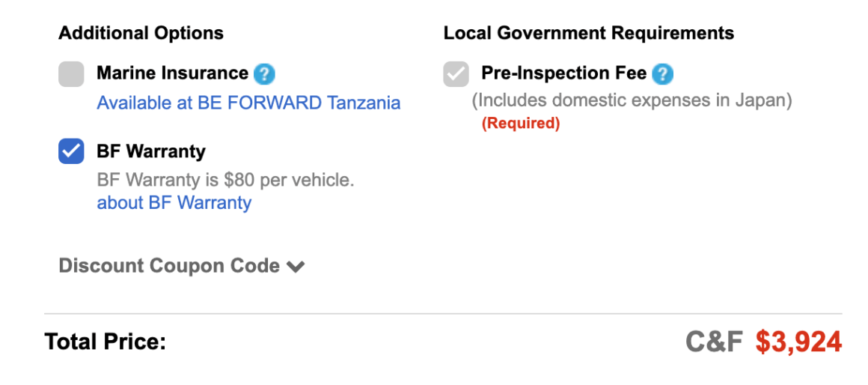Click the "$80 per vehicle" warranty description

point(225,180)
